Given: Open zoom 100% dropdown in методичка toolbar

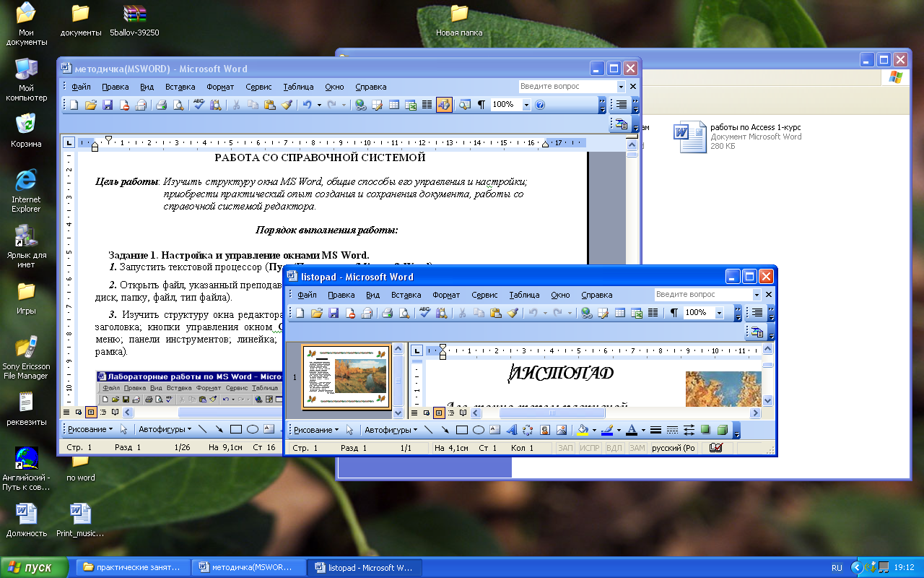Looking at the screenshot, I should tap(526, 105).
